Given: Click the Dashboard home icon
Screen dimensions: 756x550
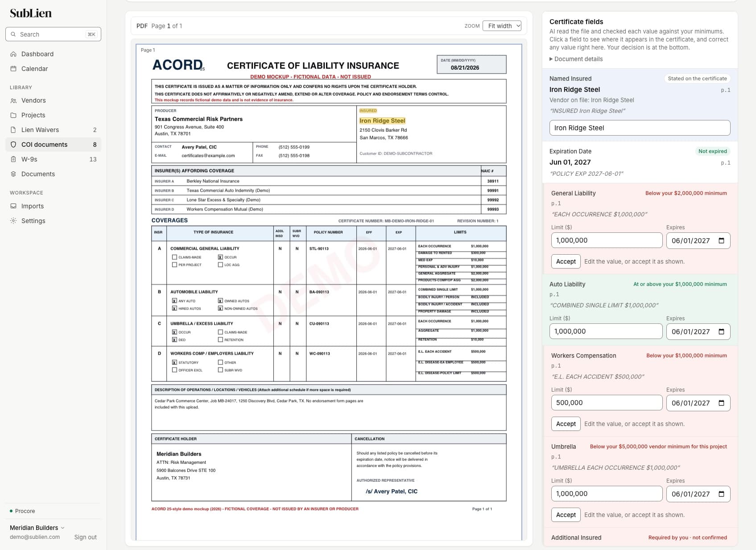Looking at the screenshot, I should click(x=13, y=54).
